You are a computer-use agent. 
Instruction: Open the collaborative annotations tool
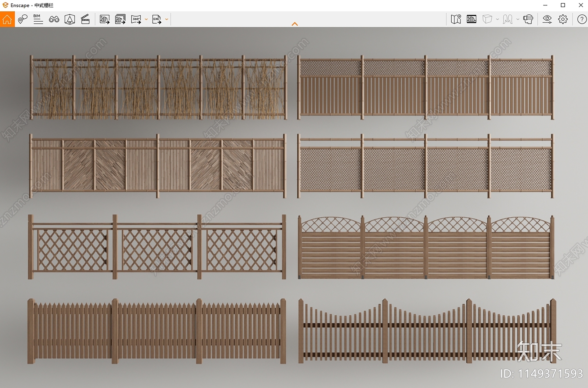(x=22, y=19)
